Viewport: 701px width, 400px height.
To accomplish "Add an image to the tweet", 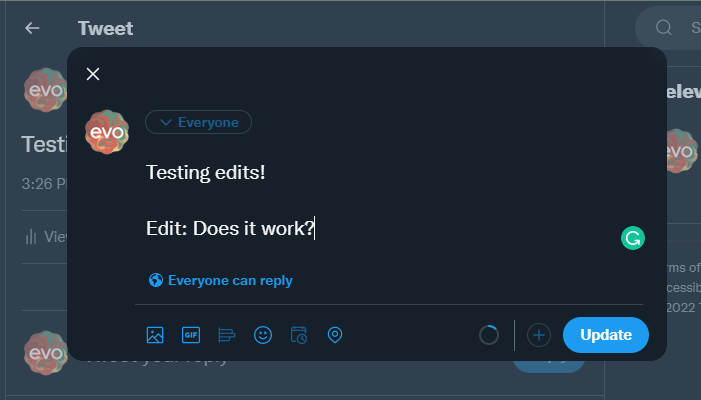I will click(x=155, y=335).
